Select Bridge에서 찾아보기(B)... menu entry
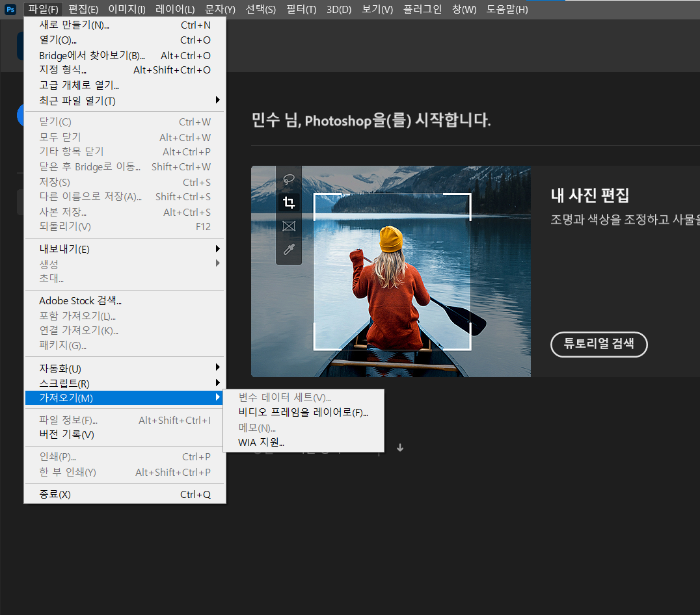The width and height of the screenshot is (700, 615). click(x=125, y=56)
